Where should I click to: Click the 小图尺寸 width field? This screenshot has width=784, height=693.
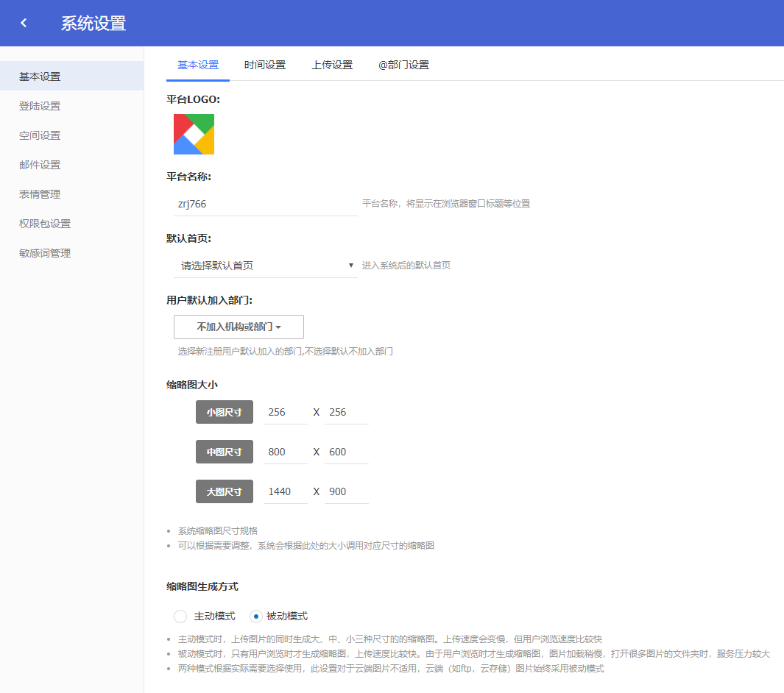(x=285, y=413)
